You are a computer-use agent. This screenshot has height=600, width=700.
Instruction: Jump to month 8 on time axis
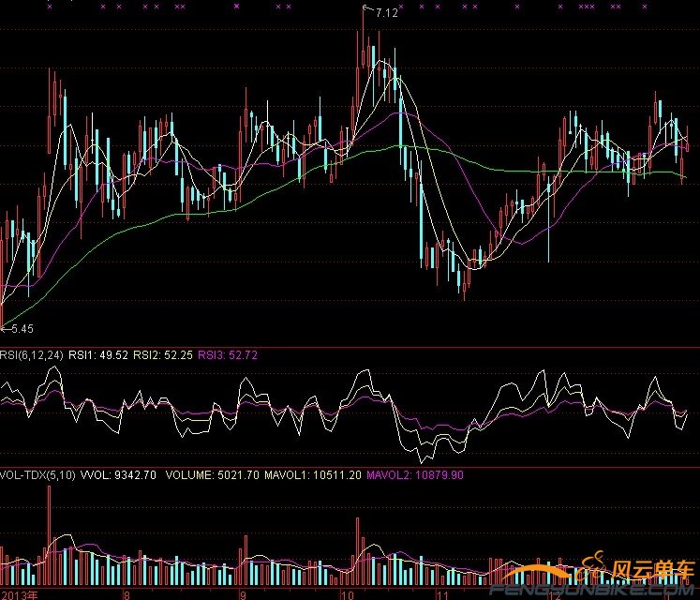coord(126,594)
